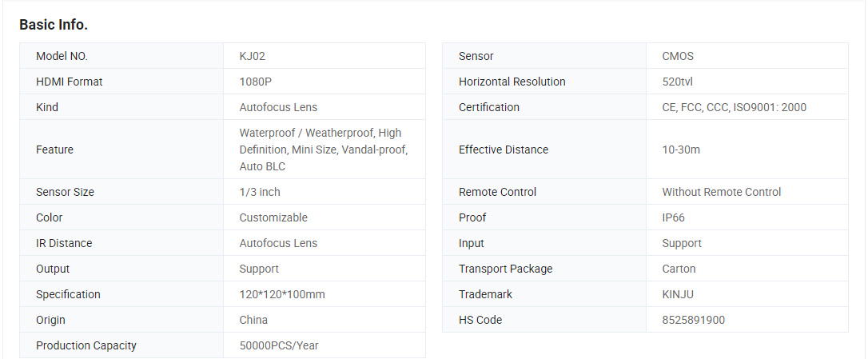Image resolution: width=868 pixels, height=359 pixels.
Task: Select the 520tvl horizontal resolution value
Action: point(677,82)
